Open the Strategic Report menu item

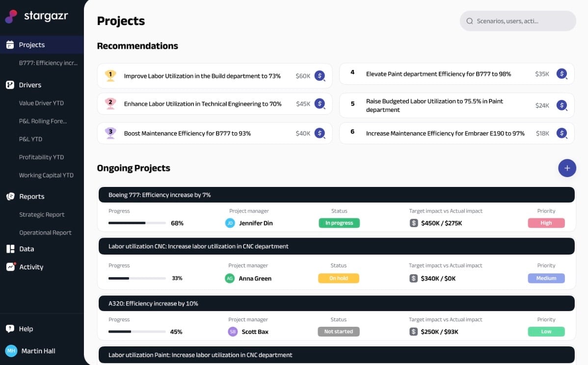[x=42, y=214]
